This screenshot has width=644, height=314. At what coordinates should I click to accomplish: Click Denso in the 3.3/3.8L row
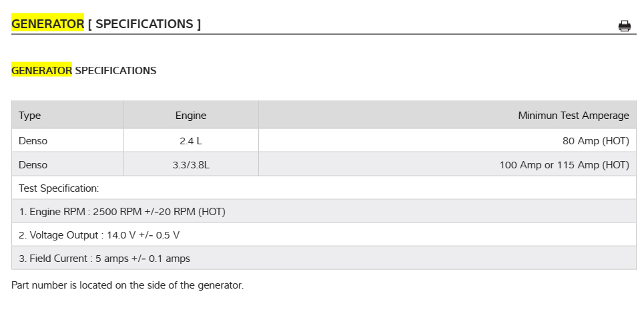tap(33, 164)
